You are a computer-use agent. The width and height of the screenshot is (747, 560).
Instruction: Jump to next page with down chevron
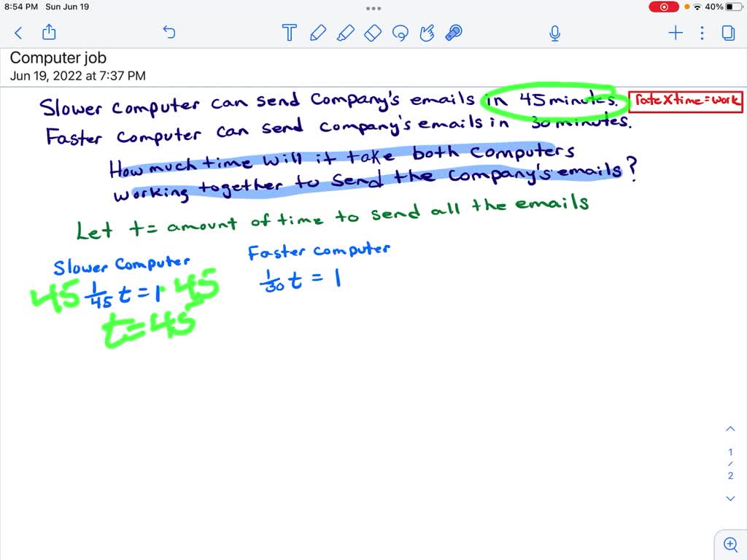tap(730, 498)
